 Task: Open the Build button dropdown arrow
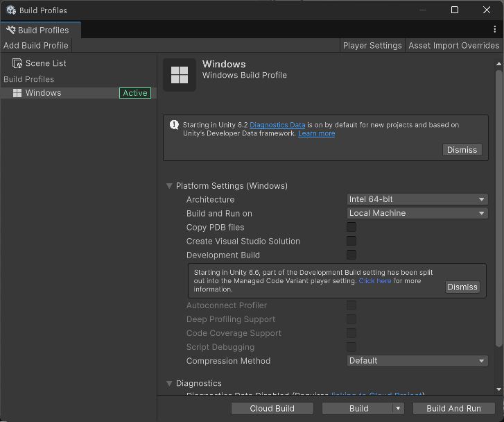[398, 409]
